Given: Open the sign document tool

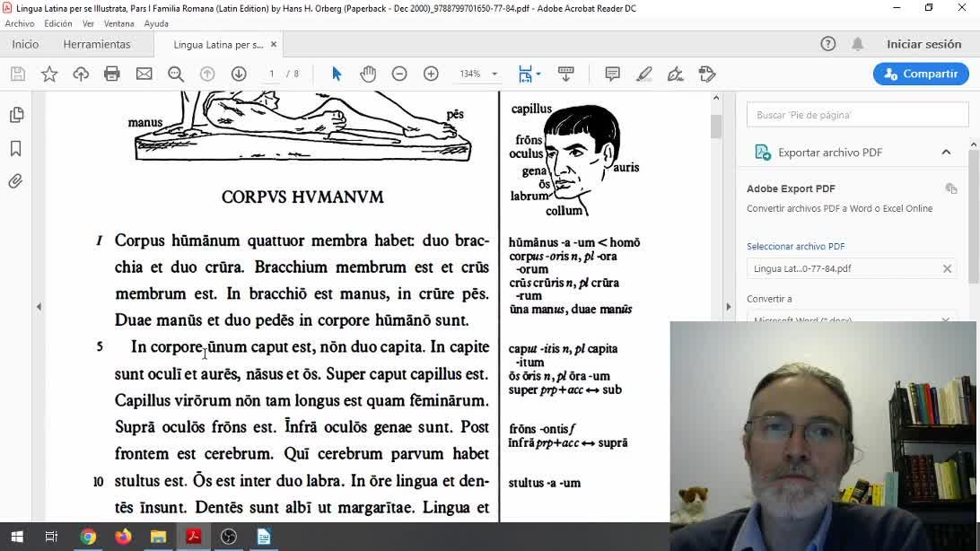Looking at the screenshot, I should pyautogui.click(x=675, y=74).
